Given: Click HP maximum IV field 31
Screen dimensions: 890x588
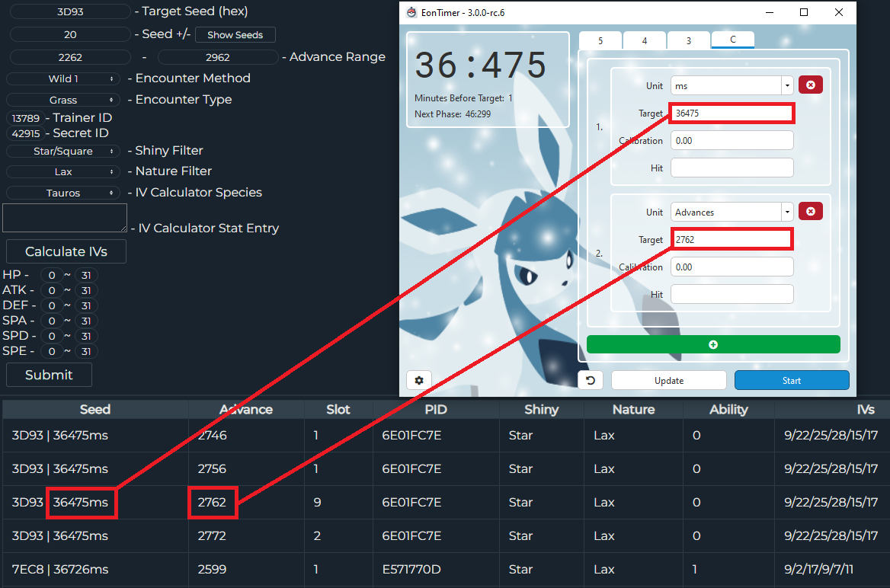Looking at the screenshot, I should (86, 275).
